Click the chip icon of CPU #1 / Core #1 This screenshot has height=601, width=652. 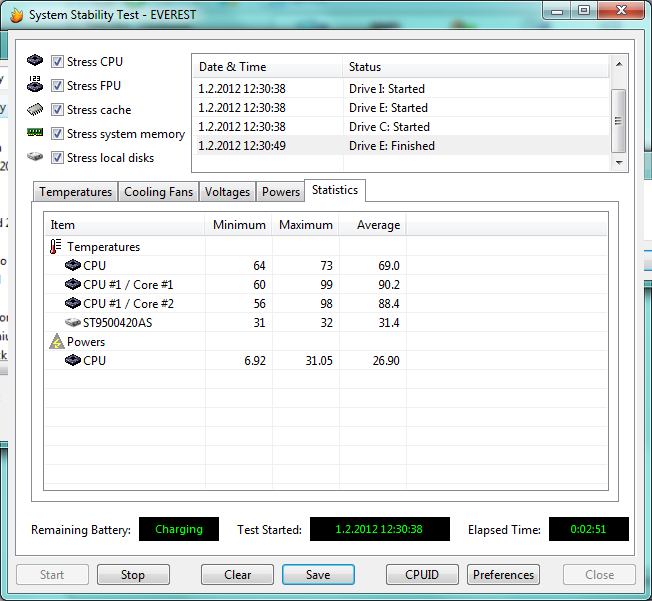coord(73,284)
